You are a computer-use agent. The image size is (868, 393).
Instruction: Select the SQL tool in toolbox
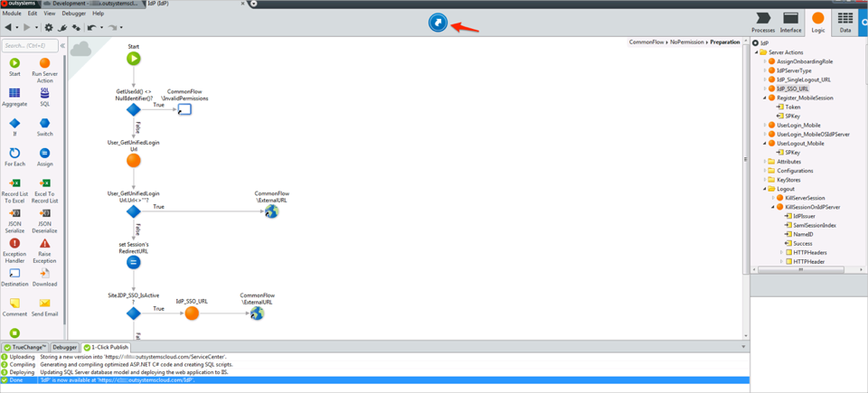click(x=44, y=94)
